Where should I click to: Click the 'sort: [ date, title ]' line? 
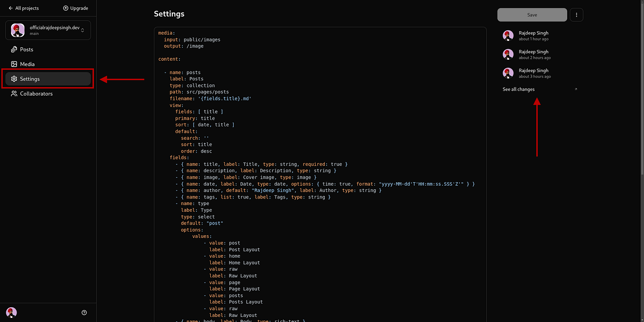205,124
